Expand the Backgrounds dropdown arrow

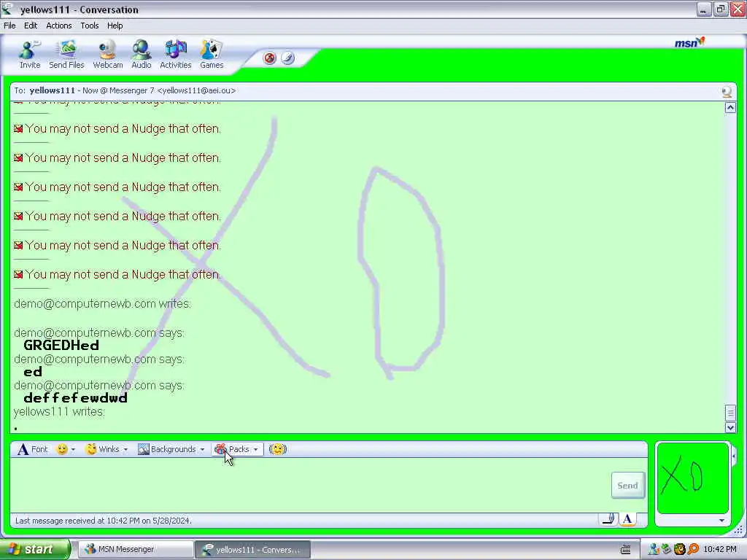[203, 449]
